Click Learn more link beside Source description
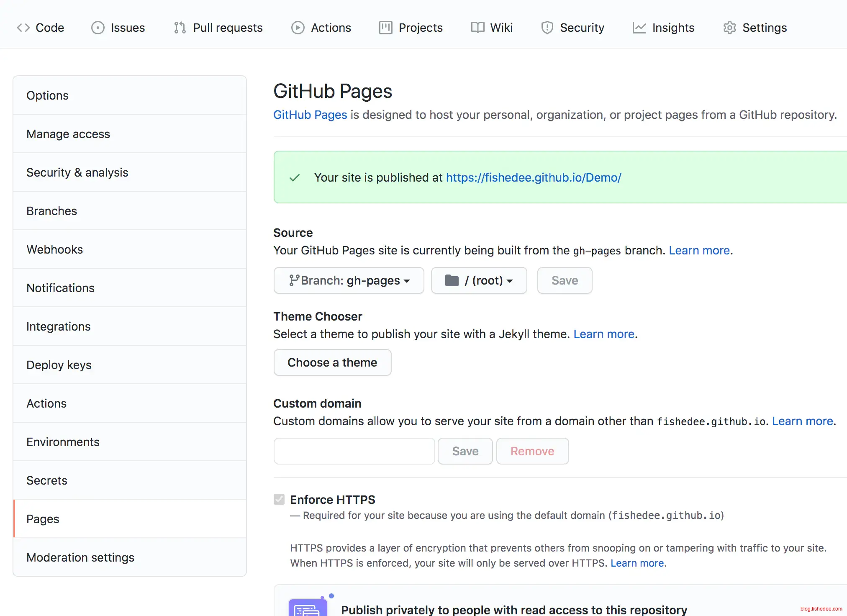Viewport: 847px width, 616px height. click(699, 250)
